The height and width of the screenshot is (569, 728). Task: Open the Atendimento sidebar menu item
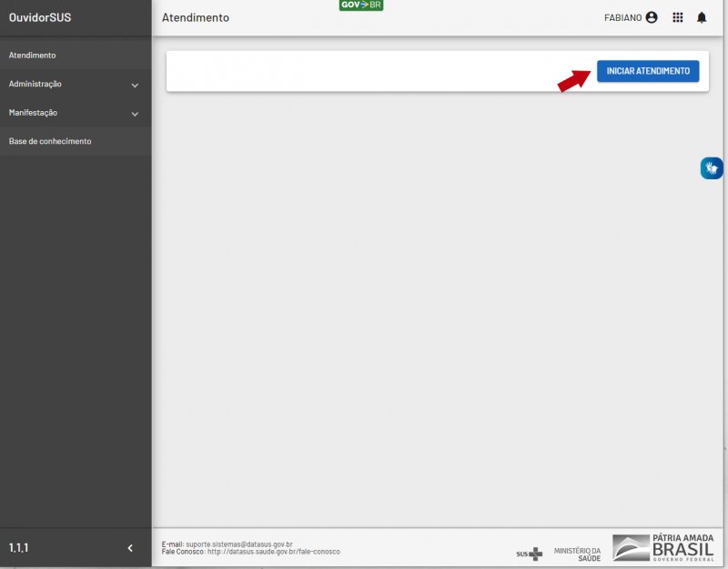tap(33, 56)
